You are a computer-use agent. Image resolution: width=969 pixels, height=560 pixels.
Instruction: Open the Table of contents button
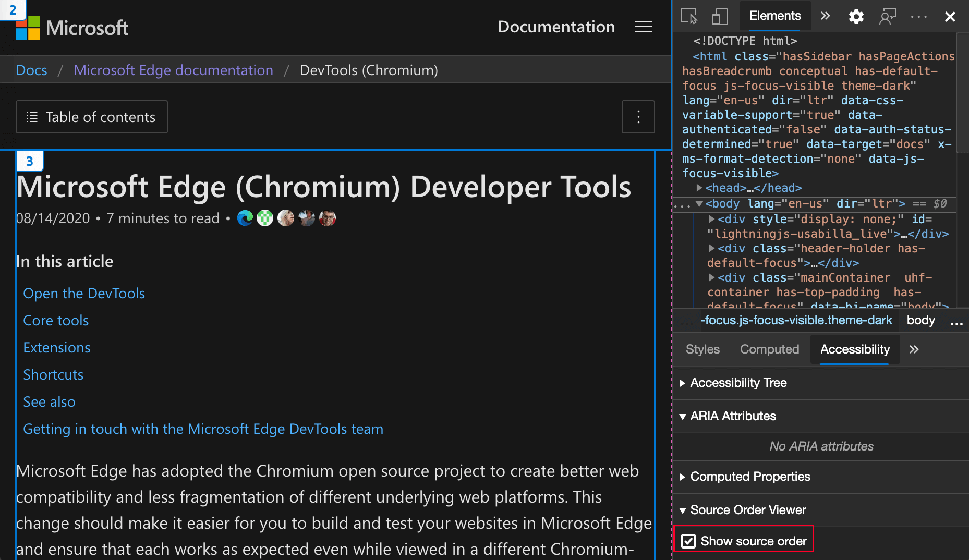pyautogui.click(x=92, y=117)
